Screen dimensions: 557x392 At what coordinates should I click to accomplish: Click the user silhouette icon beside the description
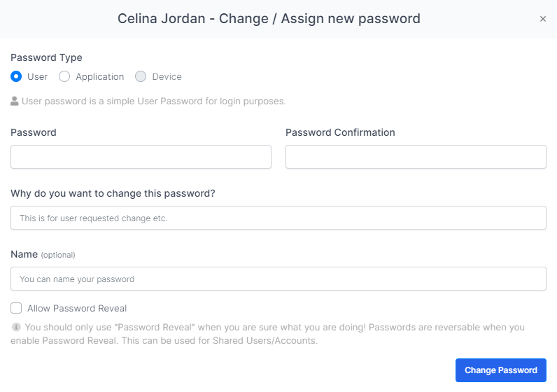click(x=15, y=101)
